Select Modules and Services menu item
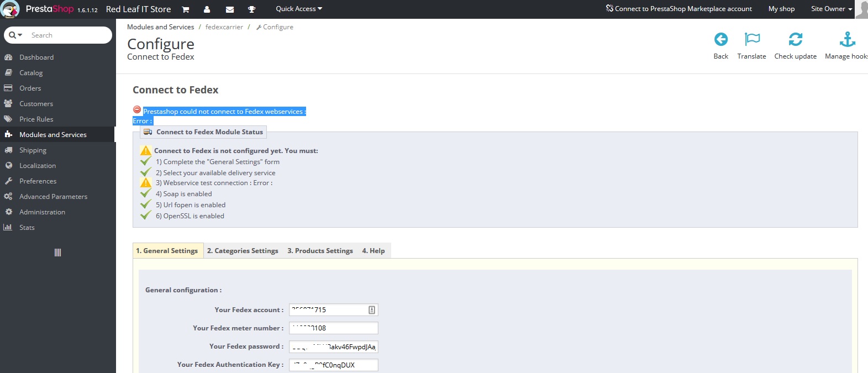 coord(58,135)
